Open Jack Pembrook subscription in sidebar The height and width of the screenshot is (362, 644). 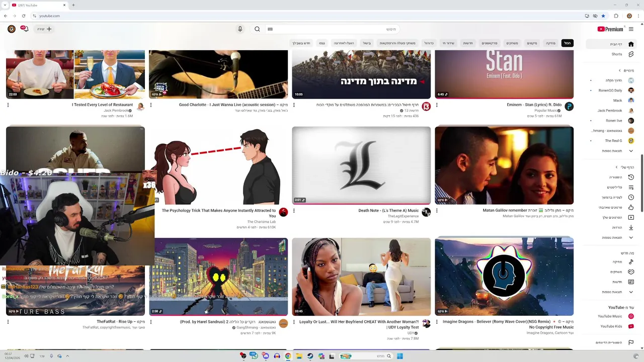[x=611, y=111]
